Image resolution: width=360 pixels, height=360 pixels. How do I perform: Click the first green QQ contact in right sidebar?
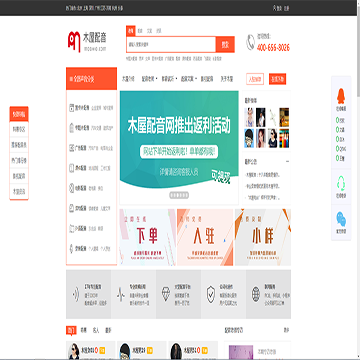341,120
